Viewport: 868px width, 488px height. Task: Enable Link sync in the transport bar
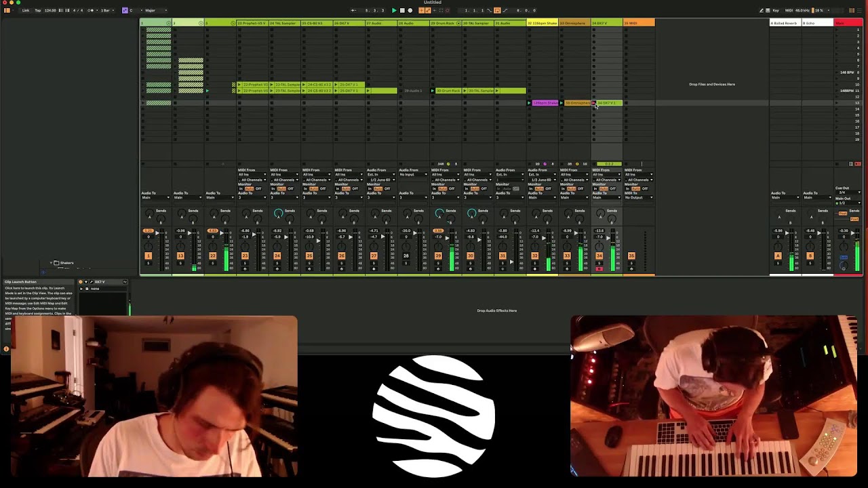point(26,10)
